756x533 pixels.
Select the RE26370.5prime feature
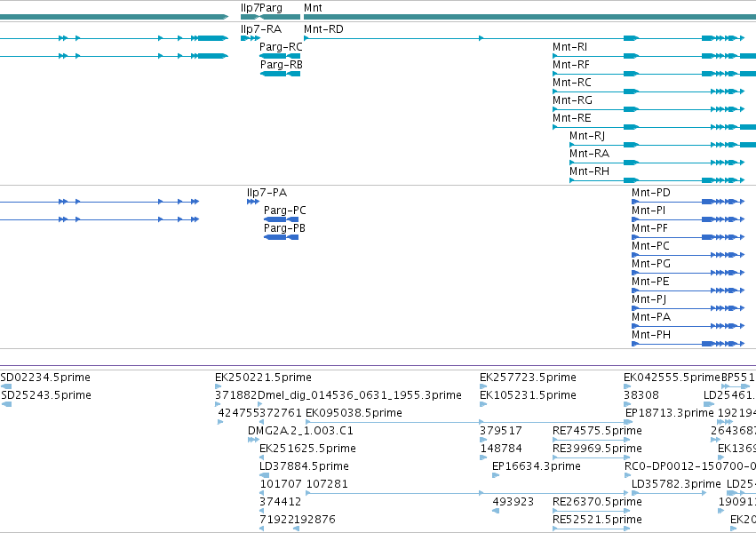(597, 502)
